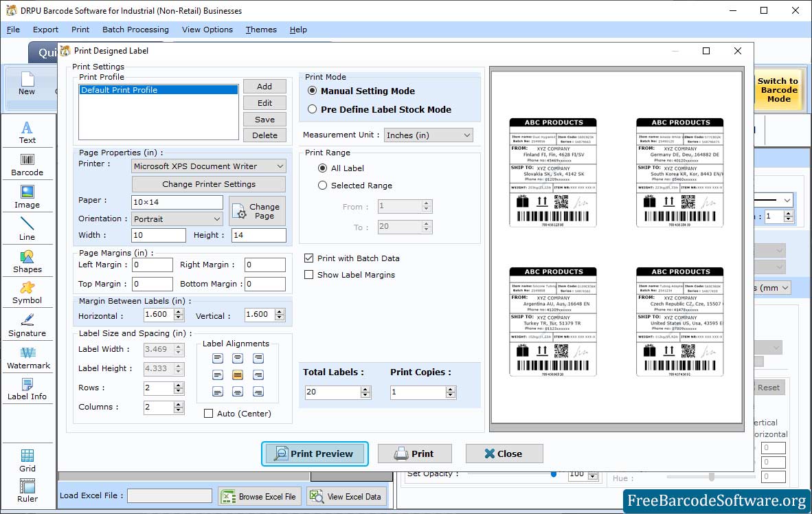
Task: Select the Text tool in sidebar
Action: 27,132
